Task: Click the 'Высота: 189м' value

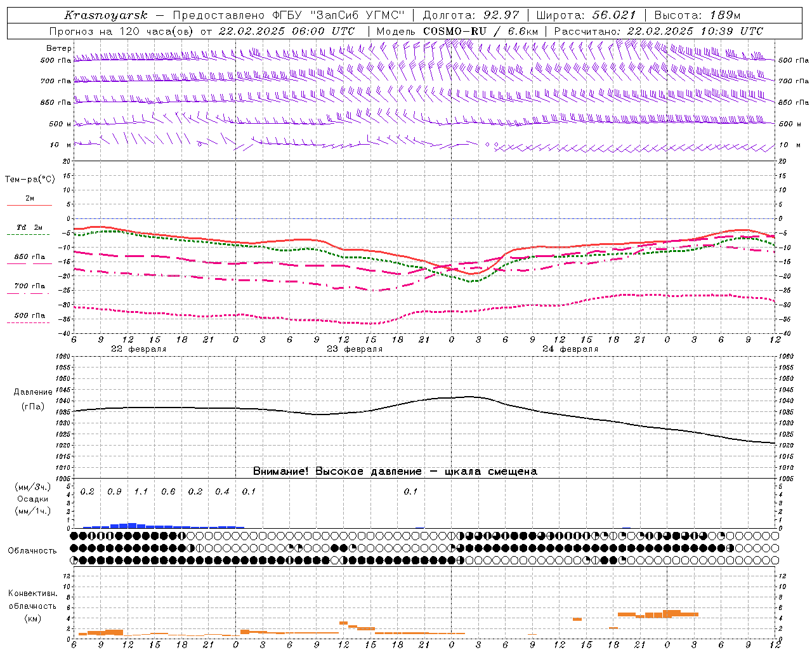Action: pos(697,15)
